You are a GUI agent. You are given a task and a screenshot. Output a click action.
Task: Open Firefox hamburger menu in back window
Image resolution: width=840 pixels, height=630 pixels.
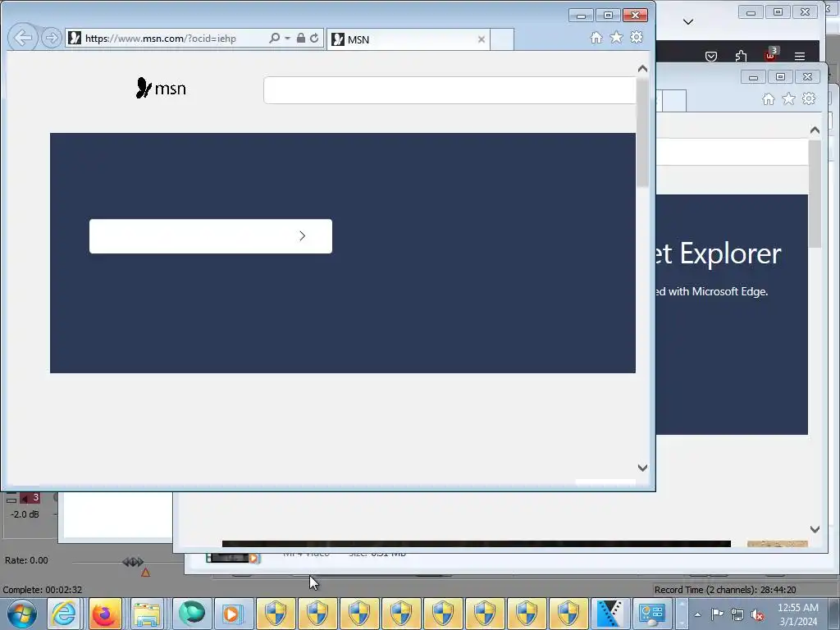pos(800,57)
